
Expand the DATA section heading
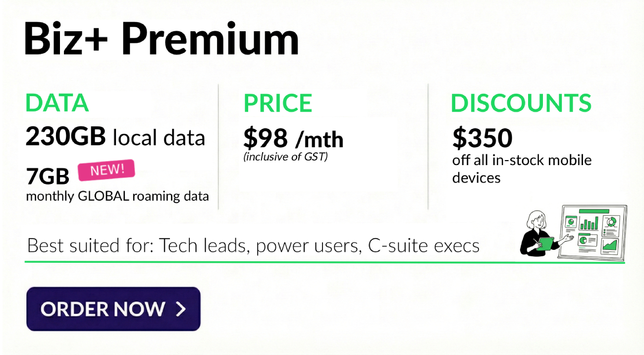pos(56,103)
